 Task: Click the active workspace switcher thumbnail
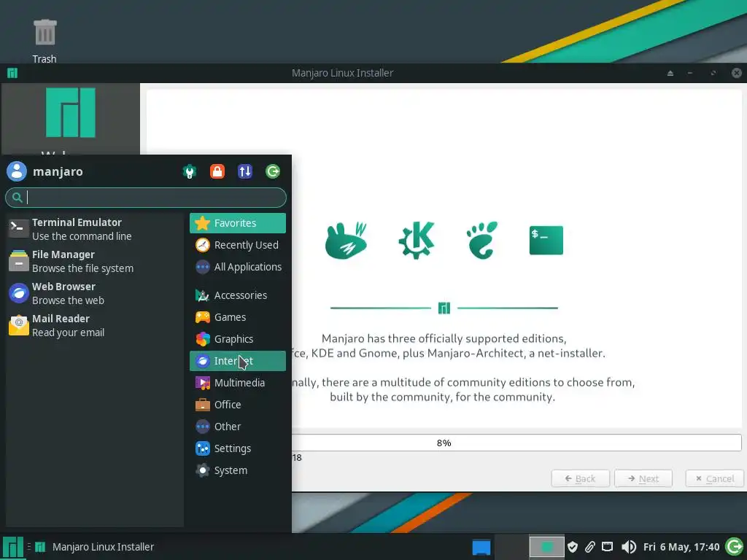pyautogui.click(x=546, y=547)
